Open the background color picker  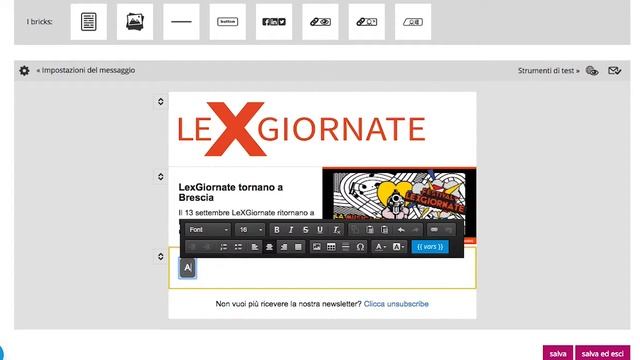pyautogui.click(x=398, y=247)
